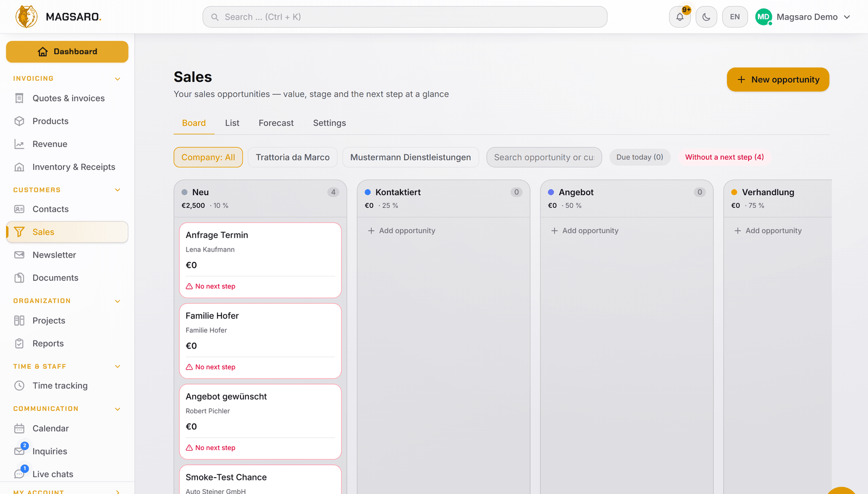Click the Lena Kaufmann contact name
The height and width of the screenshot is (494, 868).
pyautogui.click(x=210, y=249)
